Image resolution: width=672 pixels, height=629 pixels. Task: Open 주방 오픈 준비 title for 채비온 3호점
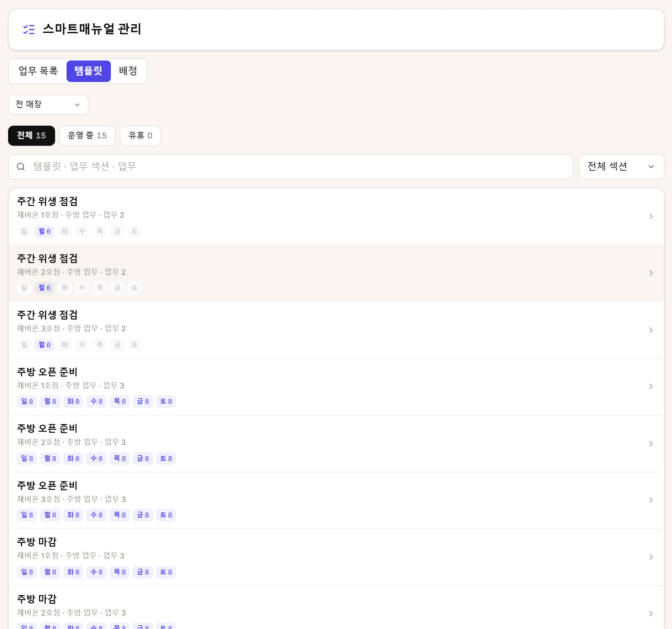click(x=47, y=485)
